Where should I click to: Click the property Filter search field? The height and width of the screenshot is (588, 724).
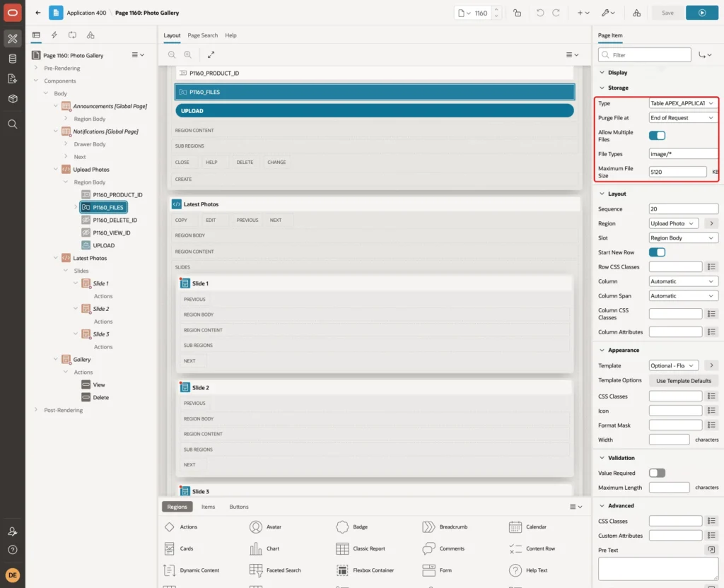[x=645, y=55]
